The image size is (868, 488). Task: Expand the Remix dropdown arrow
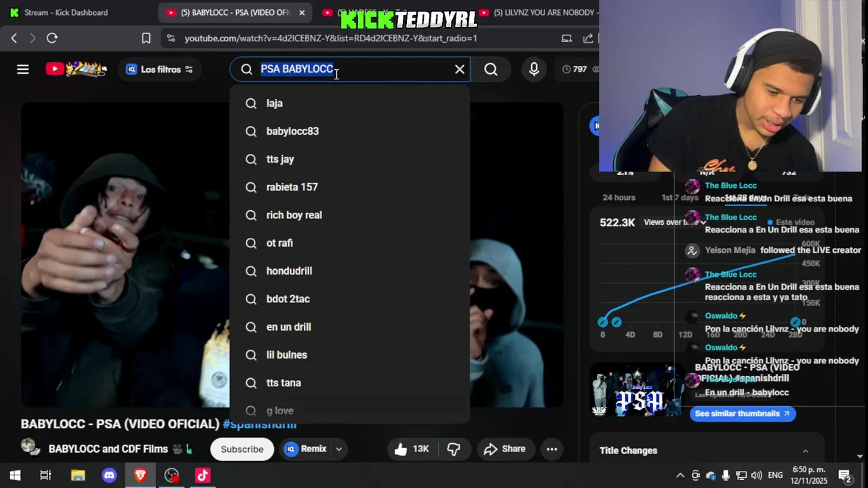[x=338, y=449]
